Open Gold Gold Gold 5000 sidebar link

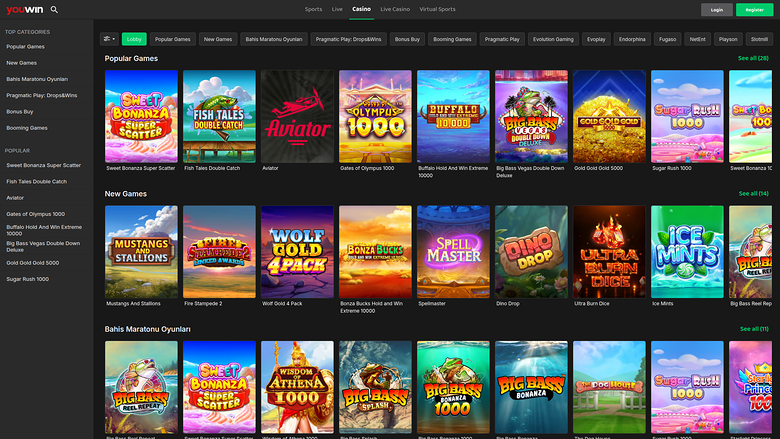(x=32, y=263)
